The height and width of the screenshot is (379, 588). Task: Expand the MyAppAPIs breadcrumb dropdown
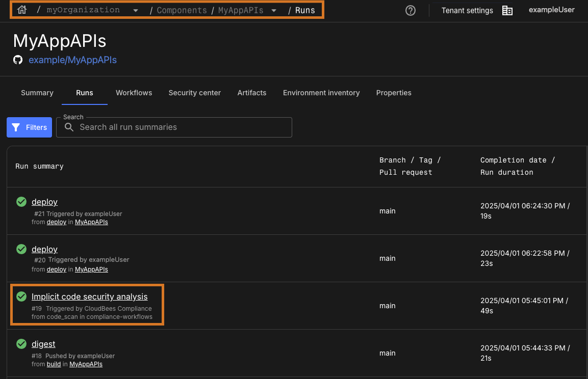click(x=274, y=10)
